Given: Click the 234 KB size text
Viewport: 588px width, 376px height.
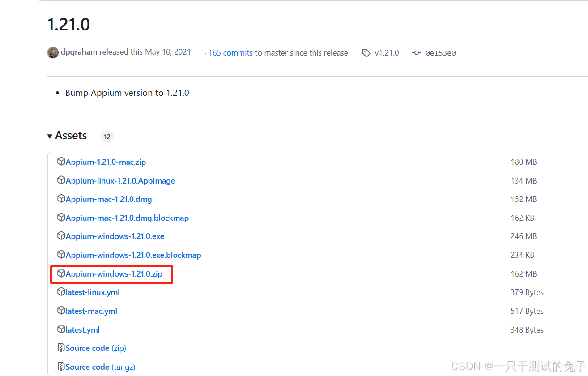Looking at the screenshot, I should pyautogui.click(x=522, y=255).
